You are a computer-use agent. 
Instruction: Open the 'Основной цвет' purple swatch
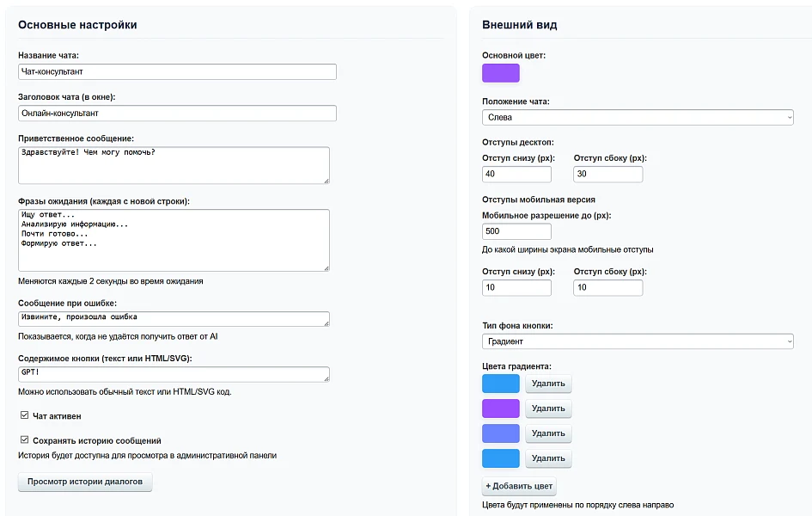click(501, 73)
